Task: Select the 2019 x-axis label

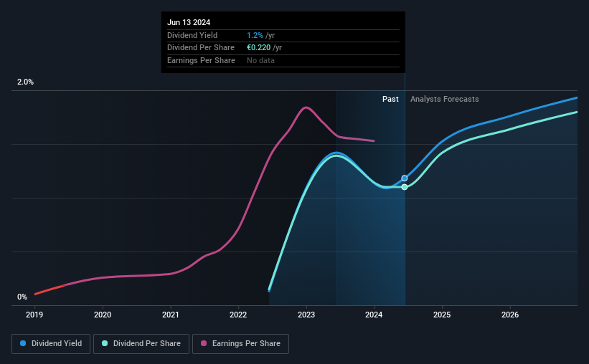Action: 34,315
